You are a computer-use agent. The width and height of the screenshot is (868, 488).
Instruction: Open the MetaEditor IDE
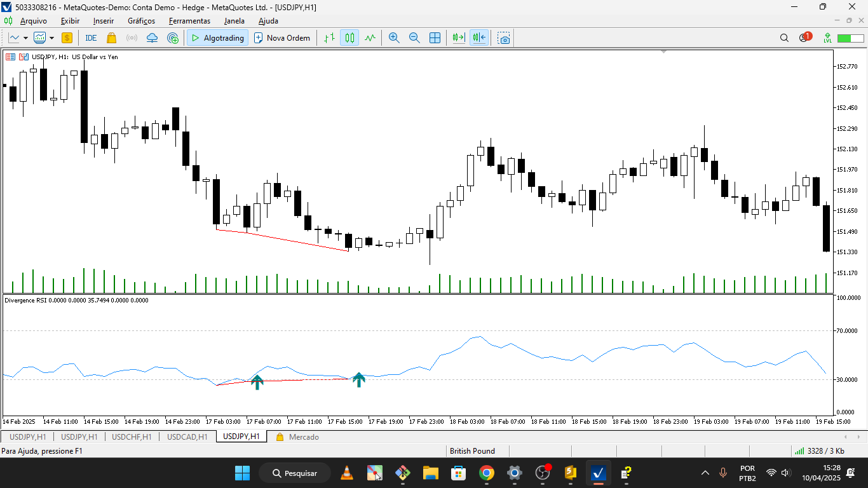coord(91,37)
